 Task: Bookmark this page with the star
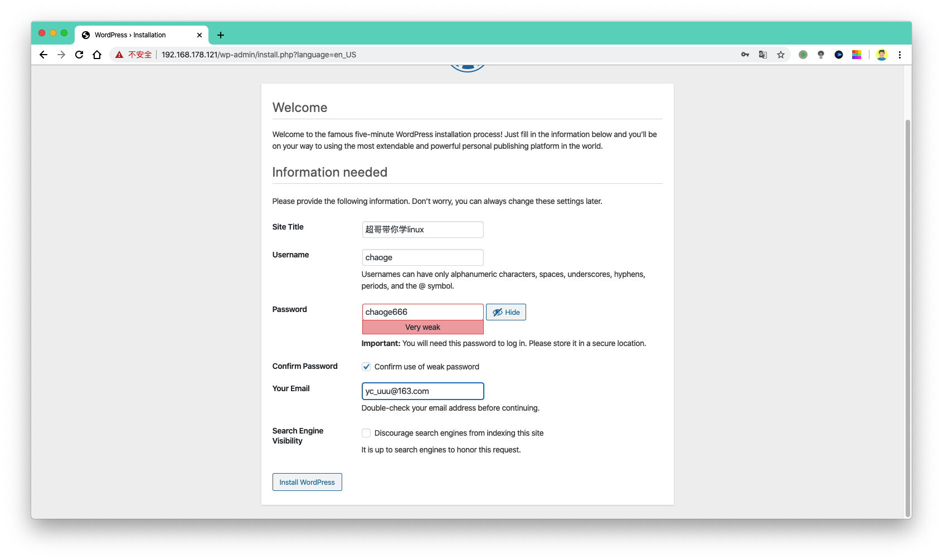click(781, 55)
